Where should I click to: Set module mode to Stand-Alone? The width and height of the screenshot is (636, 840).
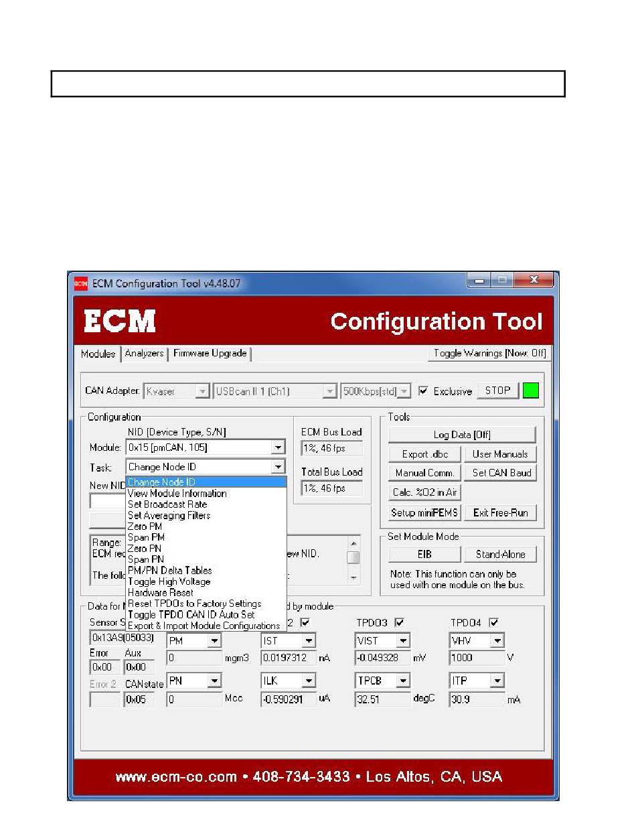(x=500, y=554)
